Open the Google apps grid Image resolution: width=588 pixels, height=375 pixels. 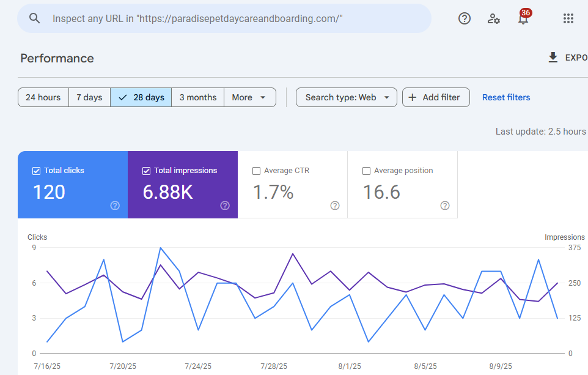[568, 18]
